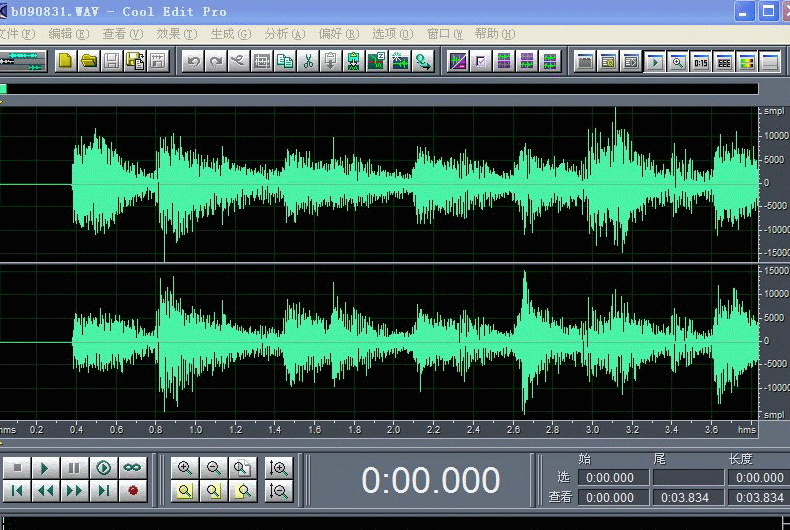Zoom in horizontally with plus magnifier

184,468
